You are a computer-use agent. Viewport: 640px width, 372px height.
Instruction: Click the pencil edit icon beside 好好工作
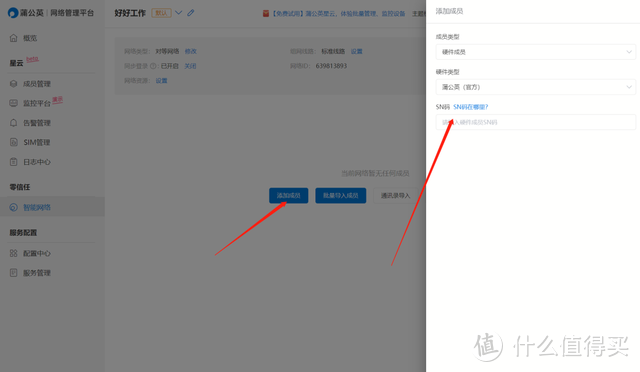click(x=191, y=13)
